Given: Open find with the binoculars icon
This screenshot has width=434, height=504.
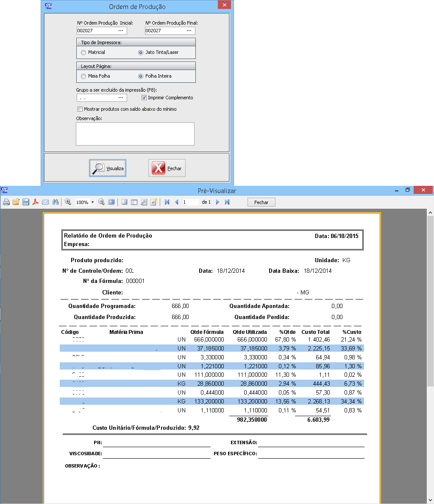Looking at the screenshot, I should click(55, 202).
